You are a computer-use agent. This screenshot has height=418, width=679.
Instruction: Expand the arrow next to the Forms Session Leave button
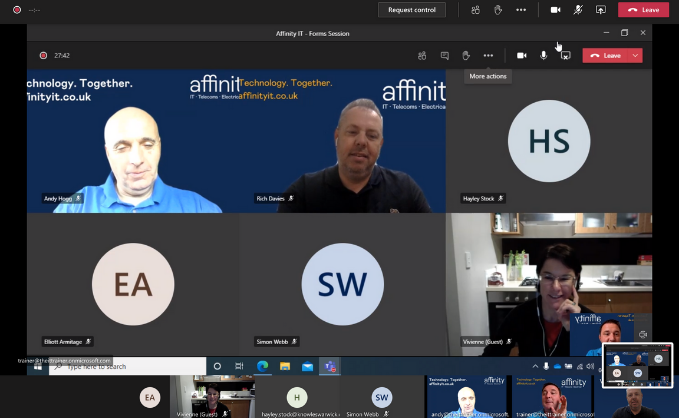pos(635,55)
